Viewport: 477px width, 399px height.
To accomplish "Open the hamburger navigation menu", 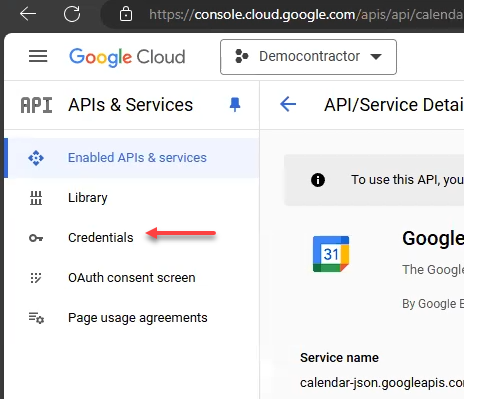I will 38,56.
